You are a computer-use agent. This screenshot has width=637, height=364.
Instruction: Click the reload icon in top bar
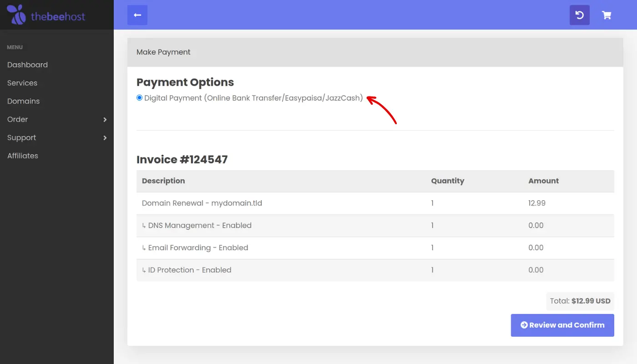point(579,15)
